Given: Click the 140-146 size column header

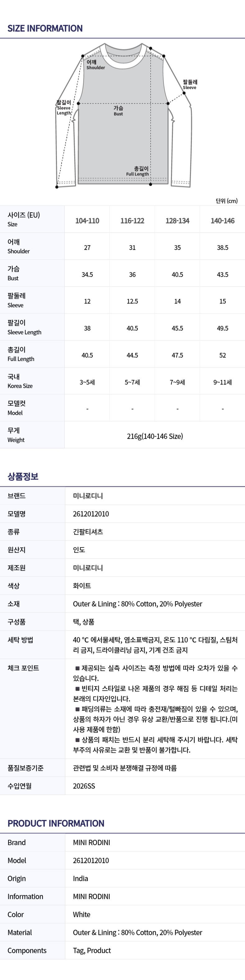Looking at the screenshot, I should coord(223,221).
